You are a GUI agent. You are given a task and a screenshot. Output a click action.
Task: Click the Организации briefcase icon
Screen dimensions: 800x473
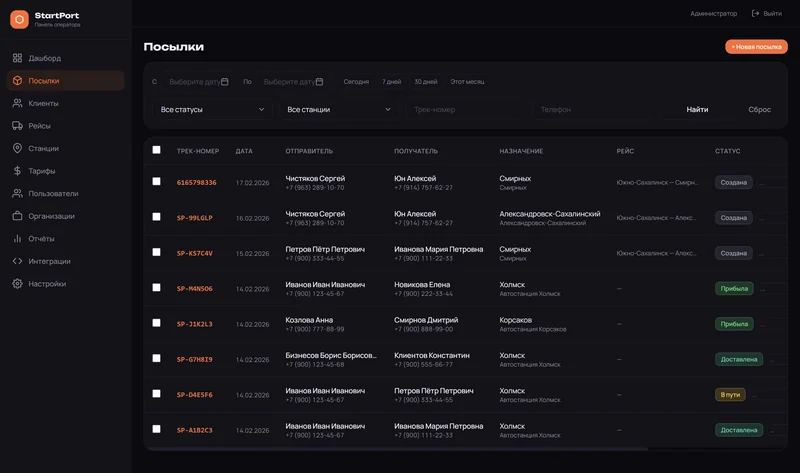click(17, 216)
